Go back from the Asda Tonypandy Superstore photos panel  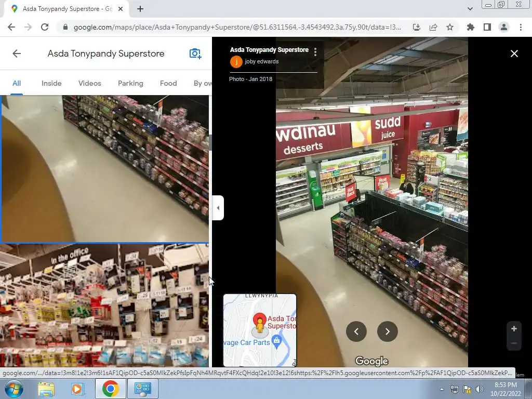(x=17, y=54)
